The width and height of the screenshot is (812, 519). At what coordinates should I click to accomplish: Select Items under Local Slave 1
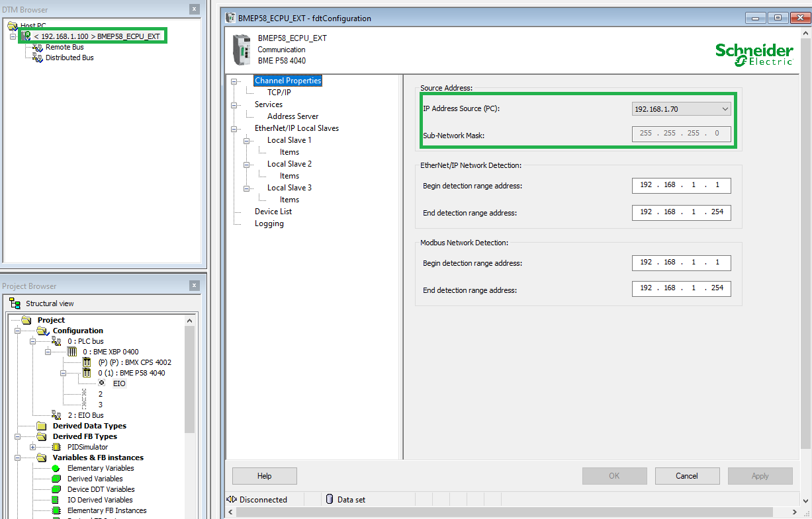pos(289,152)
